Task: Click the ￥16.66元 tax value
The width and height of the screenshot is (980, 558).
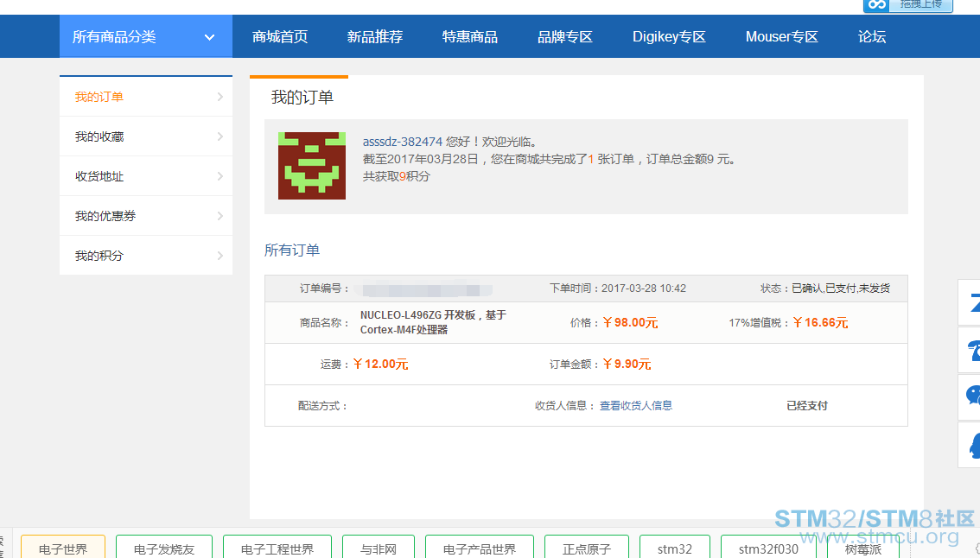Action: click(x=820, y=322)
